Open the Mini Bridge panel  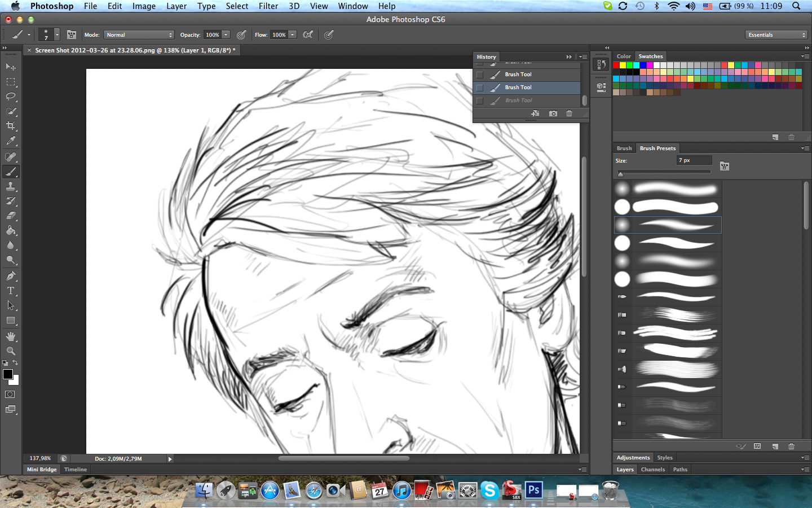tap(42, 470)
